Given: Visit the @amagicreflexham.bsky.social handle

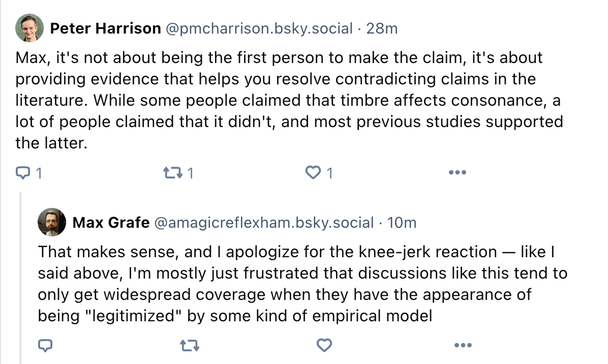Looking at the screenshot, I should [264, 223].
